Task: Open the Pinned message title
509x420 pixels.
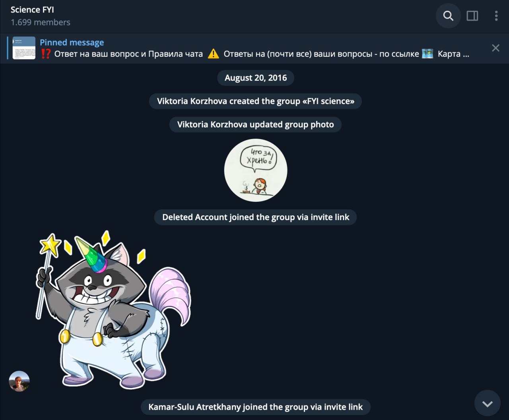Action: point(72,43)
